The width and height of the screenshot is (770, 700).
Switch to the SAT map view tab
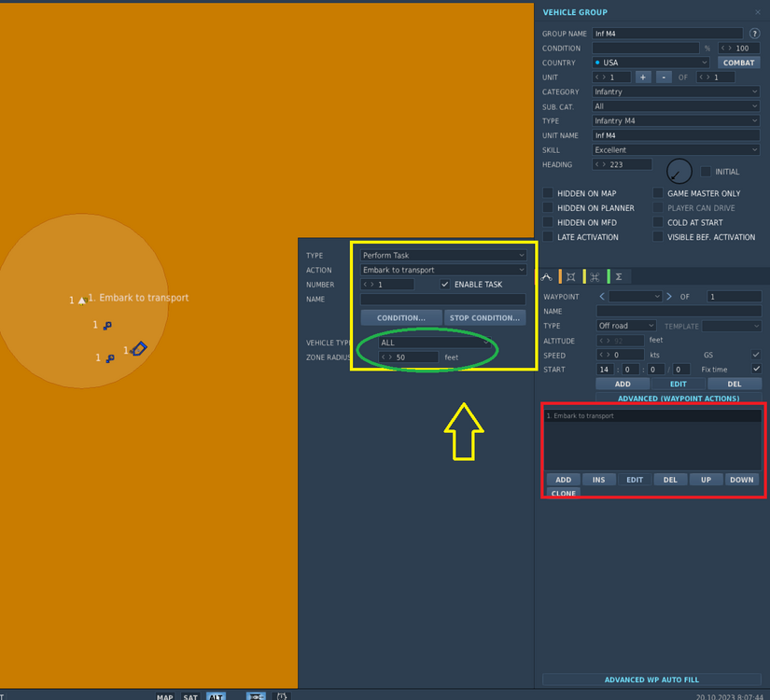point(190,696)
